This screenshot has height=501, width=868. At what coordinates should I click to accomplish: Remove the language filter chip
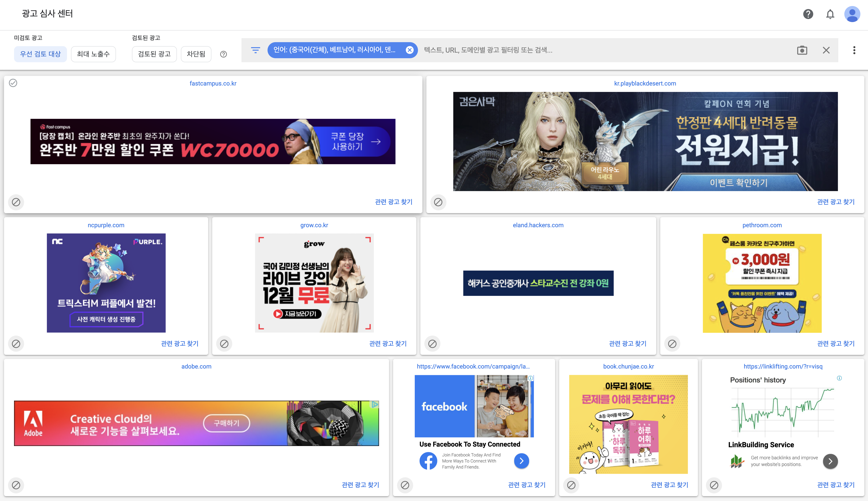coord(409,50)
